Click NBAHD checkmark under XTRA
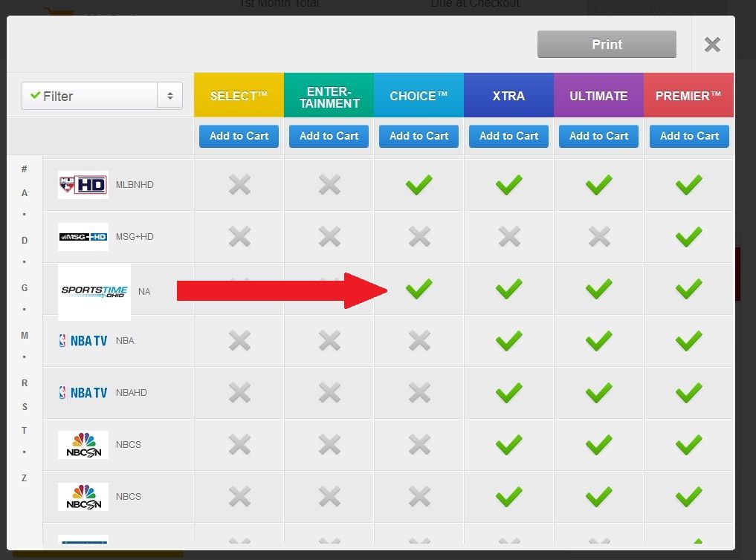This screenshot has width=756, height=560. click(508, 392)
